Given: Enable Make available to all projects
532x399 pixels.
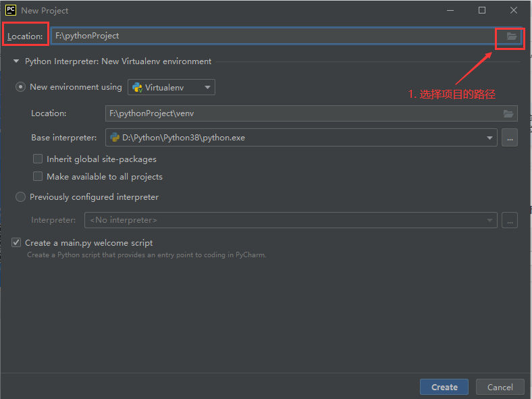Looking at the screenshot, I should click(38, 176).
